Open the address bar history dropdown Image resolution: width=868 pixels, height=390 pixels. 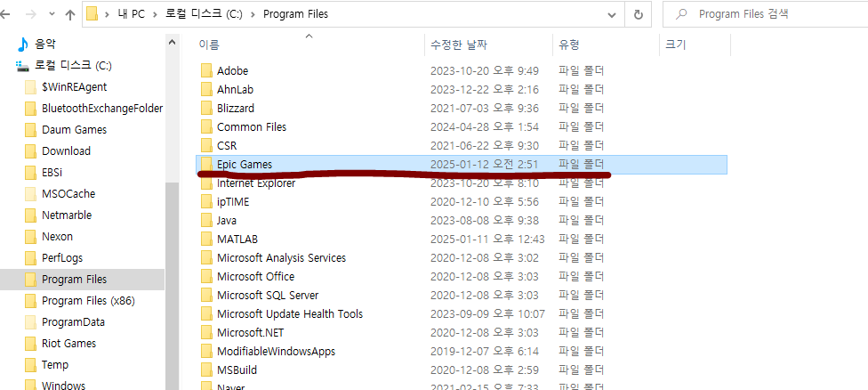pos(612,15)
